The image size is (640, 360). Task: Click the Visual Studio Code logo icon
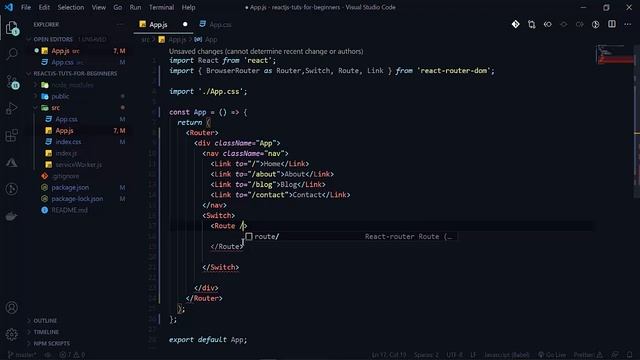pos(9,7)
